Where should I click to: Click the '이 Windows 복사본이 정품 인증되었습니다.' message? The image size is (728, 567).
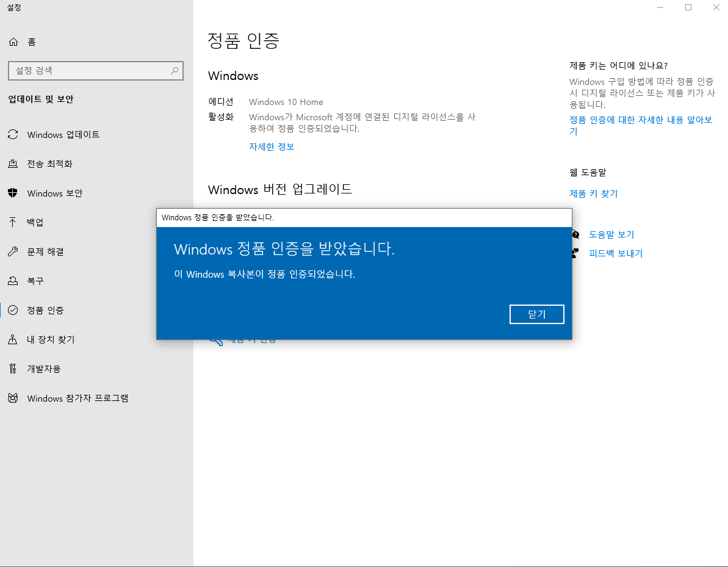click(265, 274)
